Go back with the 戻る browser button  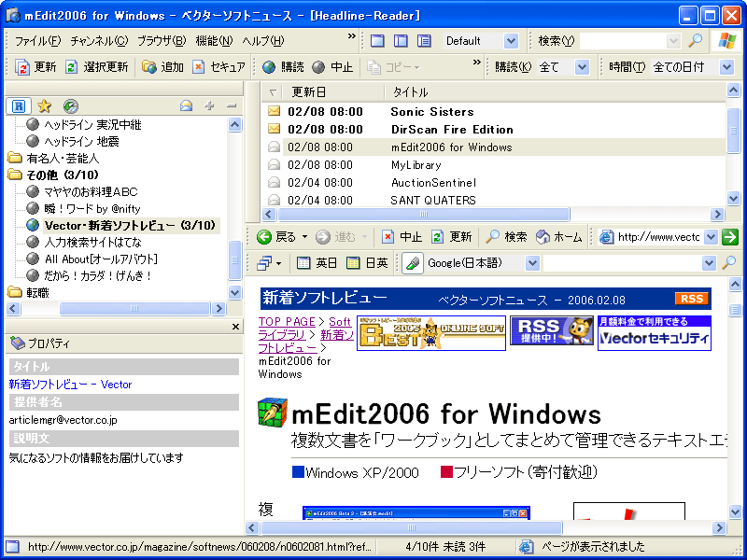click(x=276, y=237)
